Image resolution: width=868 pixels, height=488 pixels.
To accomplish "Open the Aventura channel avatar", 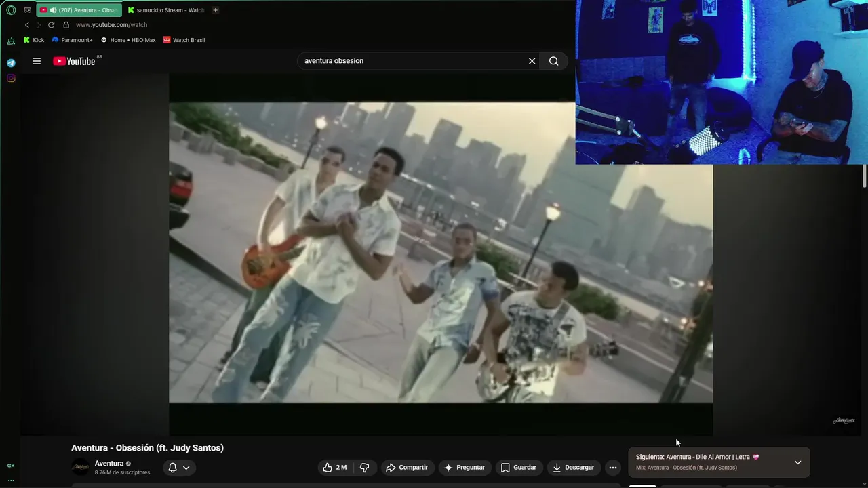I will pos(81,467).
